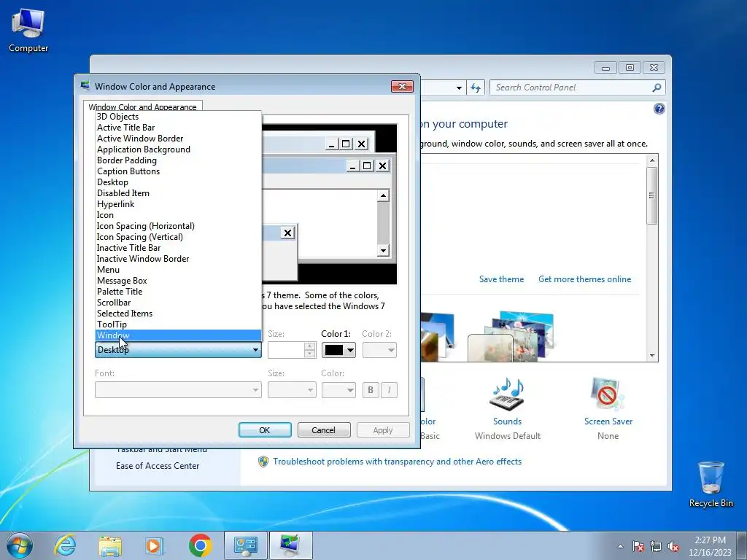Open the Font color dropdown
The image size is (747, 560).
coord(338,390)
